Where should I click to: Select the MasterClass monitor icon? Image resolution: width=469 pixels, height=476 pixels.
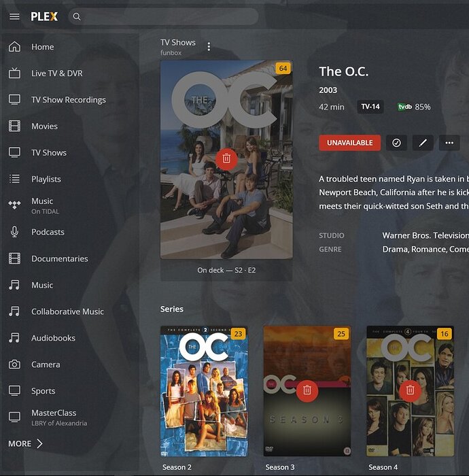tap(14, 417)
